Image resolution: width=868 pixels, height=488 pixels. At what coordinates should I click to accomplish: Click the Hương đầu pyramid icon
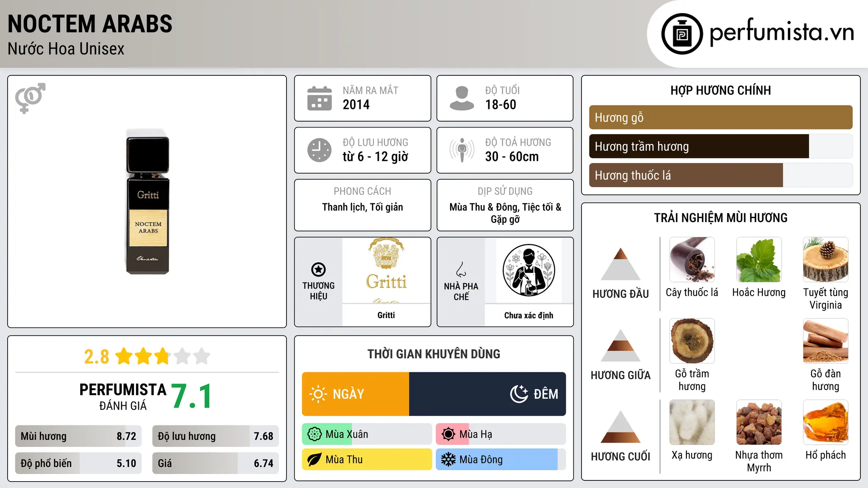tap(621, 264)
